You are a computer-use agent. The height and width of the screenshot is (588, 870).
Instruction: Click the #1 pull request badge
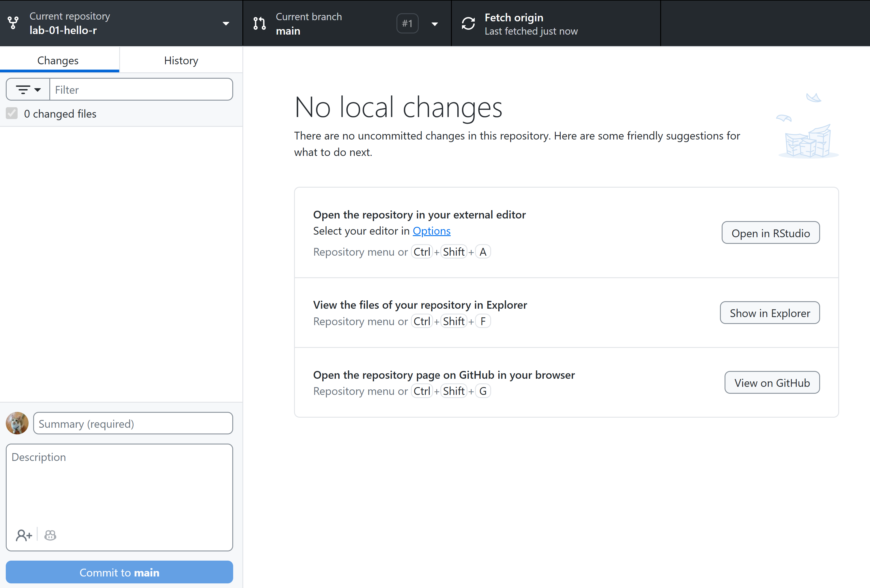pyautogui.click(x=407, y=24)
